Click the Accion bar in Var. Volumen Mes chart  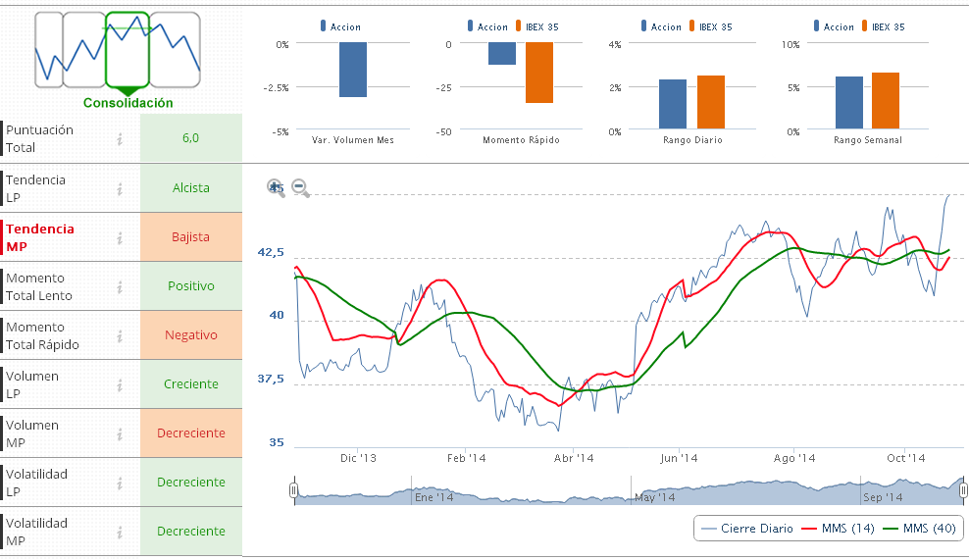point(353,70)
